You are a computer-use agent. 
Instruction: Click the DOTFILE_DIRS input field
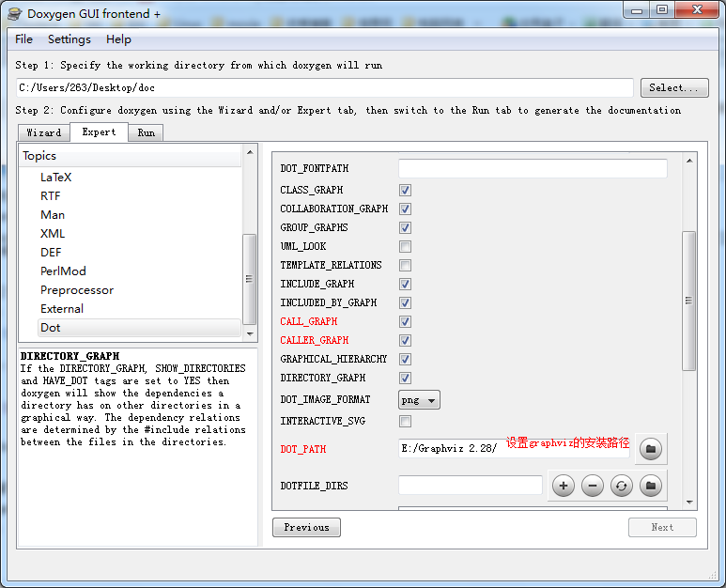click(470, 486)
